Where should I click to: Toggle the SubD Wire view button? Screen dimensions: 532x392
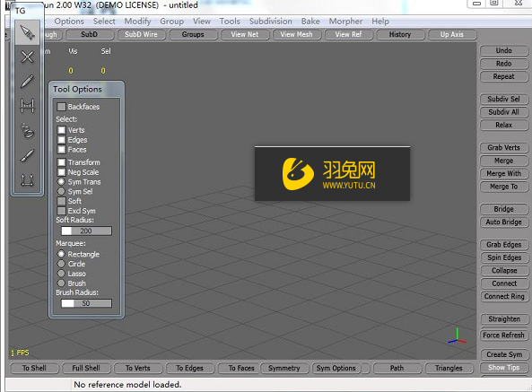141,35
